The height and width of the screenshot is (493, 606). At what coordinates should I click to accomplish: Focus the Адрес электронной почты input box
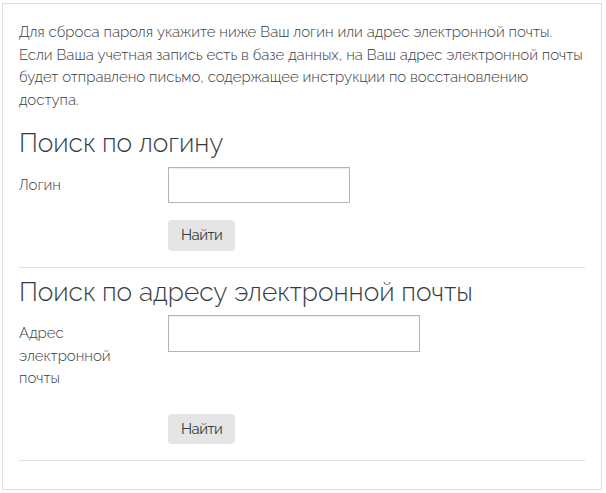click(x=294, y=333)
